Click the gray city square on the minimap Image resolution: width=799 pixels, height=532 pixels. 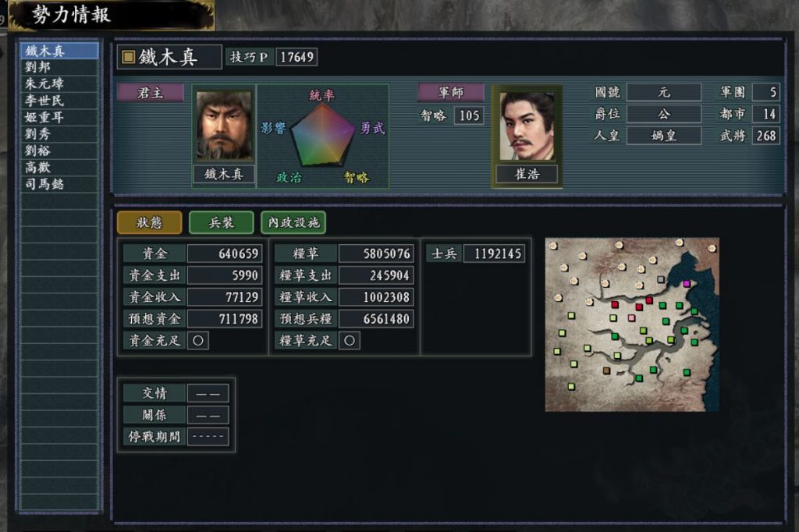pyautogui.click(x=660, y=279)
